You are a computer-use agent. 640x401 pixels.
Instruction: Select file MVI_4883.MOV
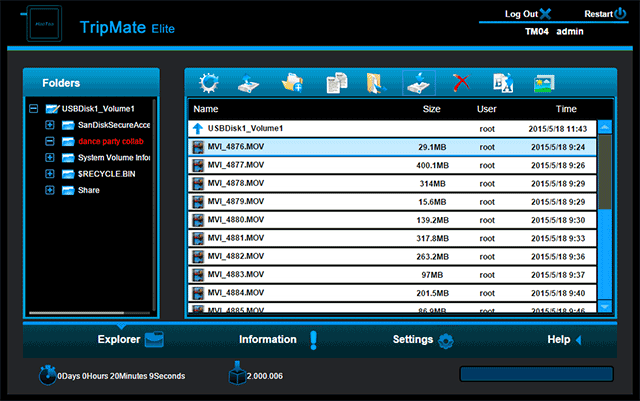[x=392, y=275]
